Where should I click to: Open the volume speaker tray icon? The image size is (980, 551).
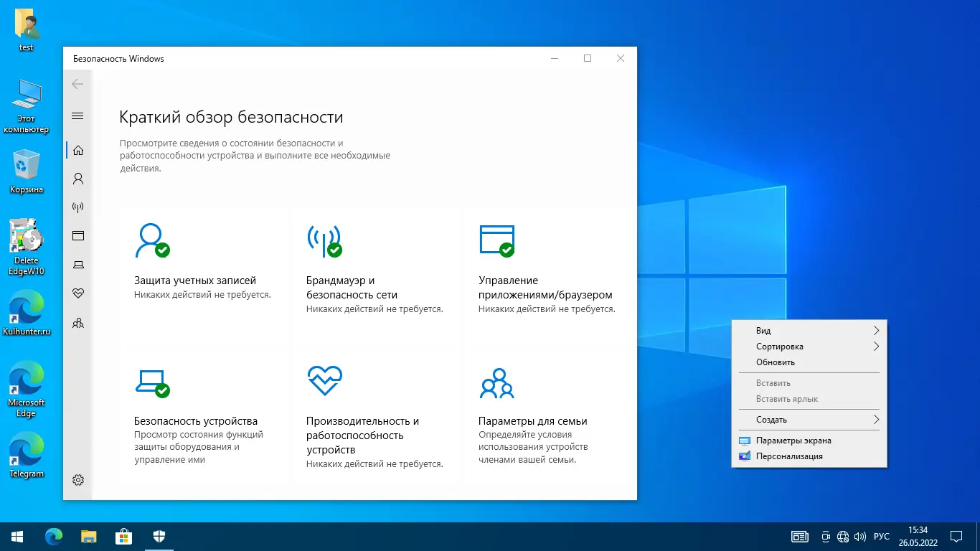click(859, 536)
